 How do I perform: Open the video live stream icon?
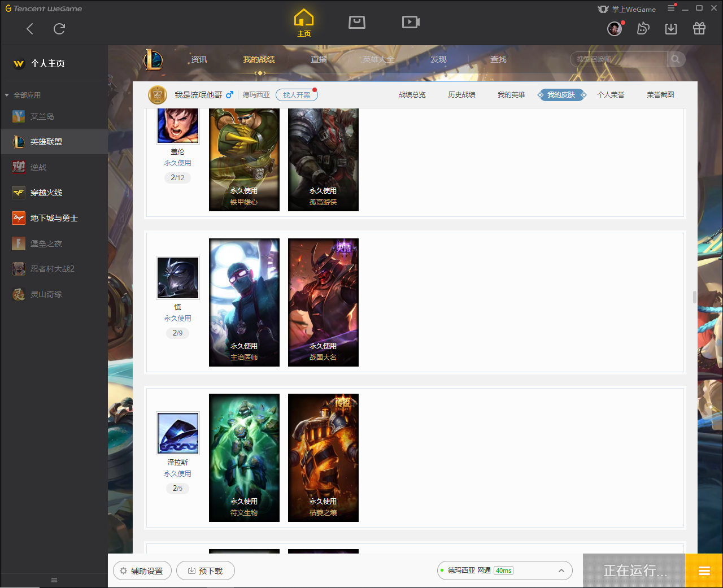[411, 22]
